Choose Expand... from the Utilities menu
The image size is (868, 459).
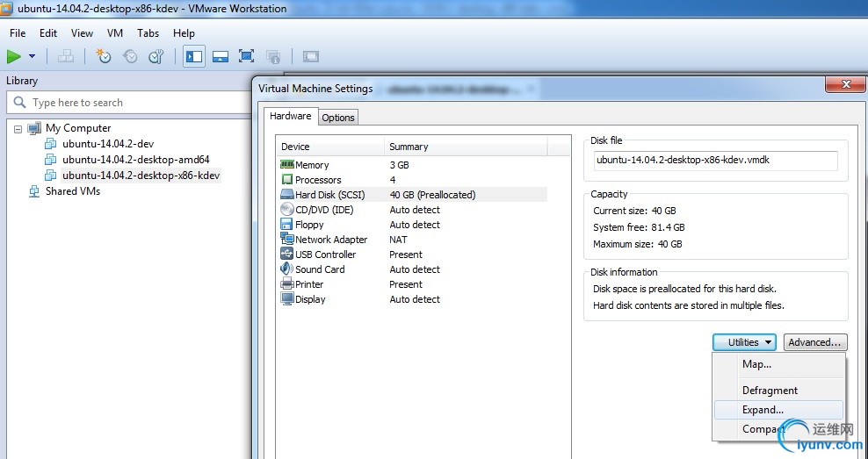[779, 410]
